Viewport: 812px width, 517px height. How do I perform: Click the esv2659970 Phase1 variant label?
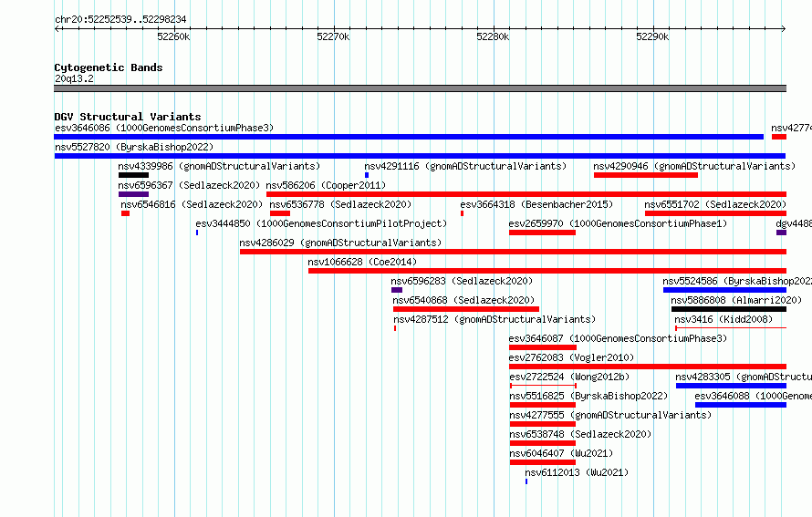(x=618, y=223)
